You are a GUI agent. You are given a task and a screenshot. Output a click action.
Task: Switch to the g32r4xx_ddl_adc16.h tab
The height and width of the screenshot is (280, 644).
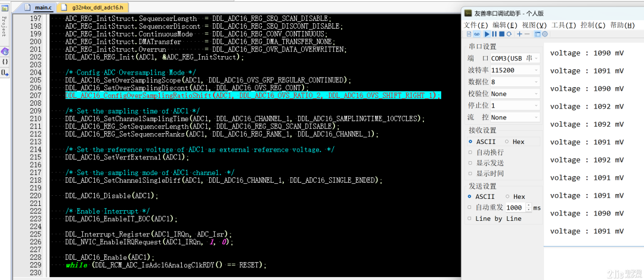tap(94, 7)
